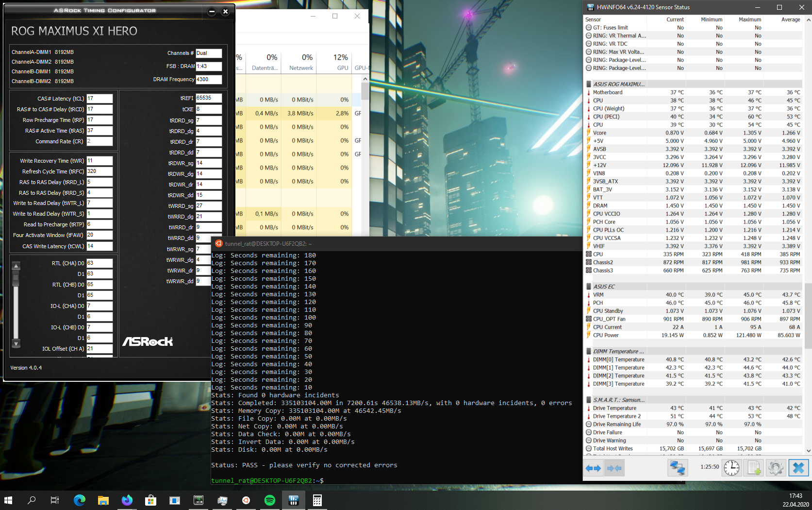Click Task Manager scrollbar up arrow
812x510 pixels.
(x=365, y=79)
